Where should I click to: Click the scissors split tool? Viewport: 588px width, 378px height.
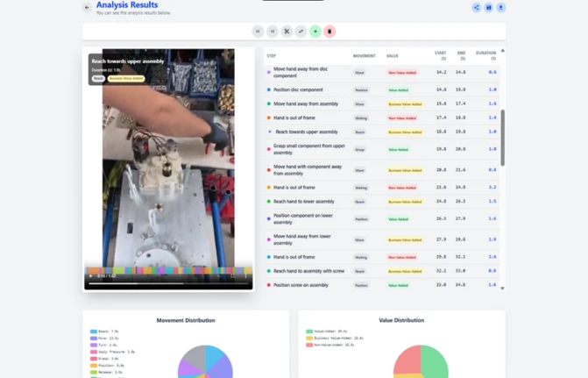click(287, 32)
